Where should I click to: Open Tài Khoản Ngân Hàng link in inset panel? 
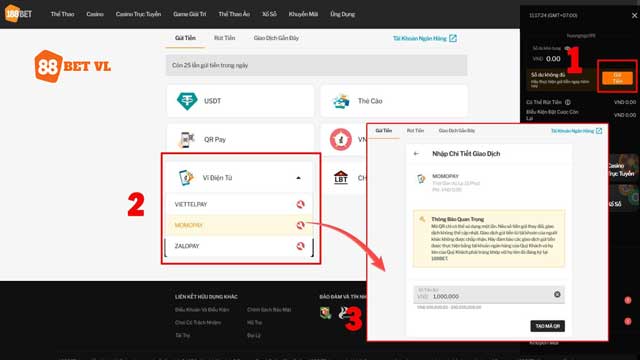pyautogui.click(x=572, y=131)
